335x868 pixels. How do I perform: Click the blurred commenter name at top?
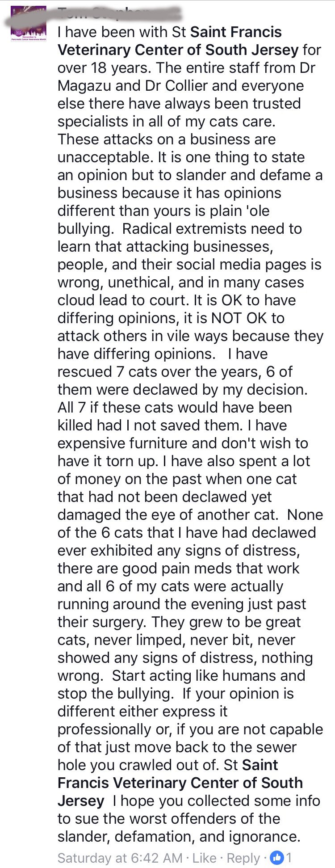click(120, 13)
